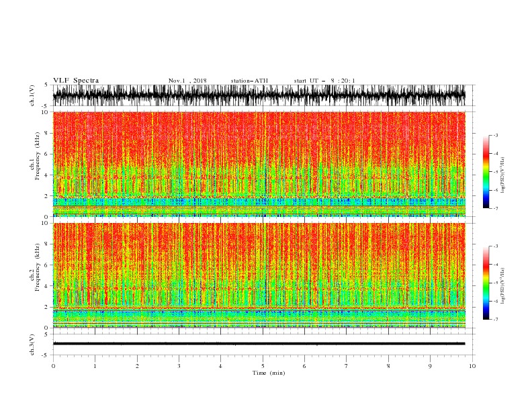Click the "station=ATH" label

(x=249, y=81)
